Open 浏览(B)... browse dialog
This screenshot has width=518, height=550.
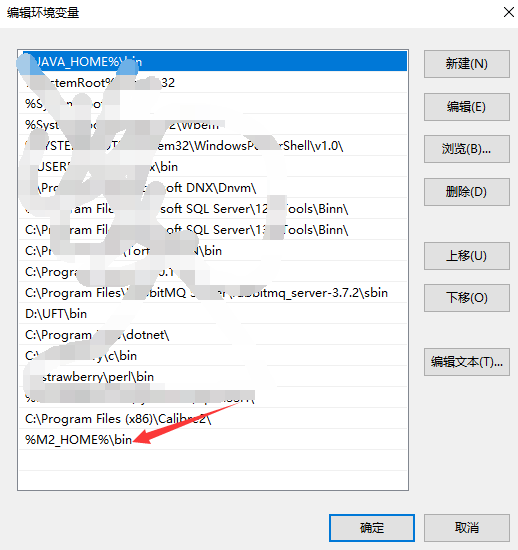(x=466, y=149)
